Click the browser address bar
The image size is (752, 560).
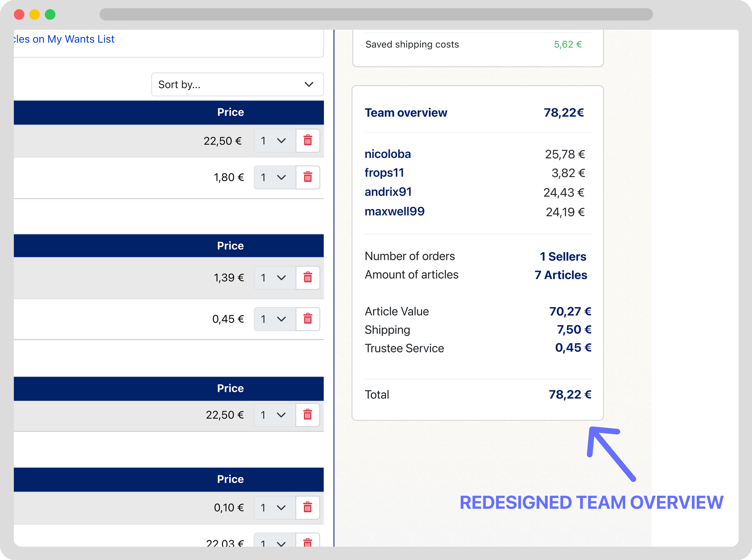click(x=376, y=14)
